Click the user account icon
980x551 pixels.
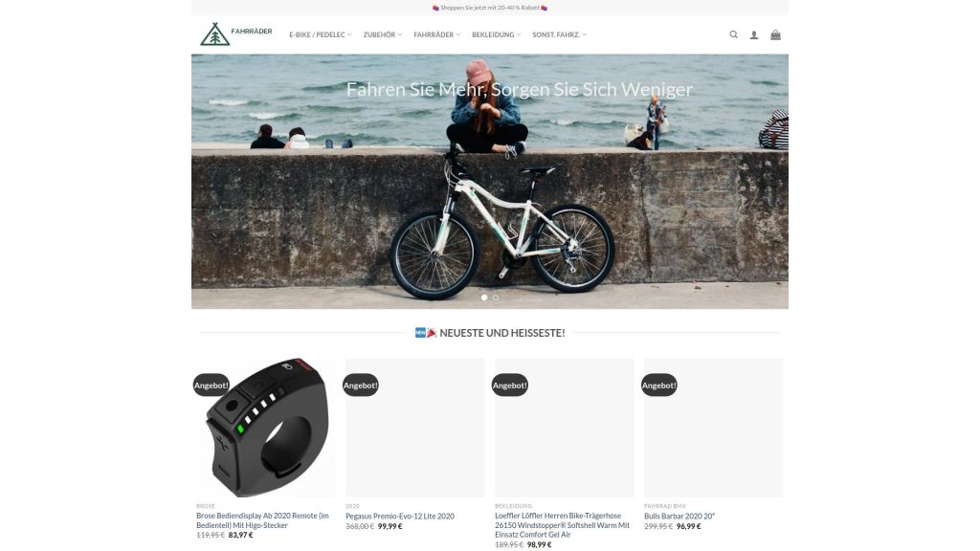(x=754, y=35)
